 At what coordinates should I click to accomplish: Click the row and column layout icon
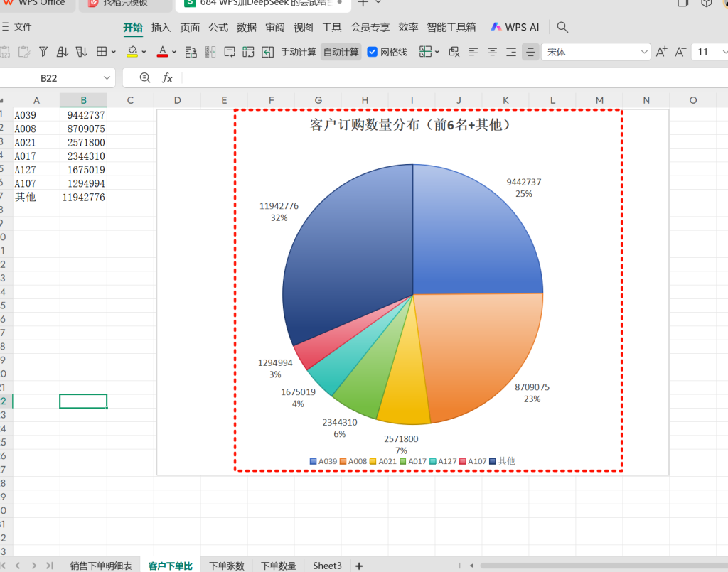[191, 52]
